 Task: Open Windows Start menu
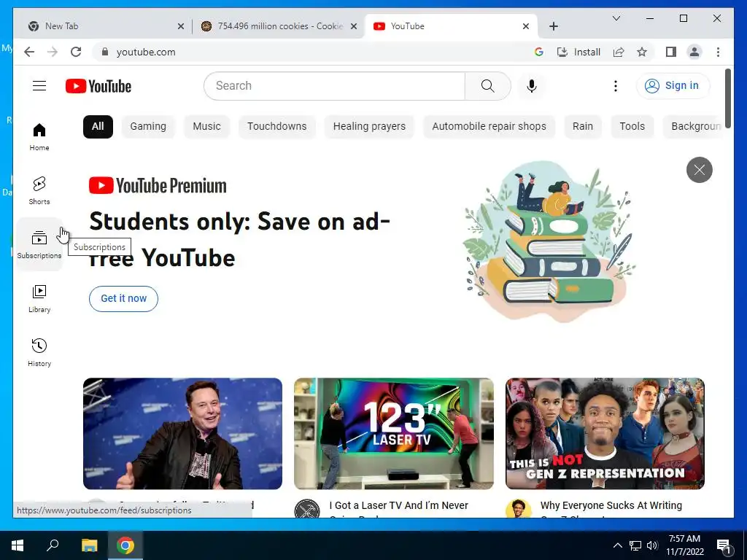18,545
